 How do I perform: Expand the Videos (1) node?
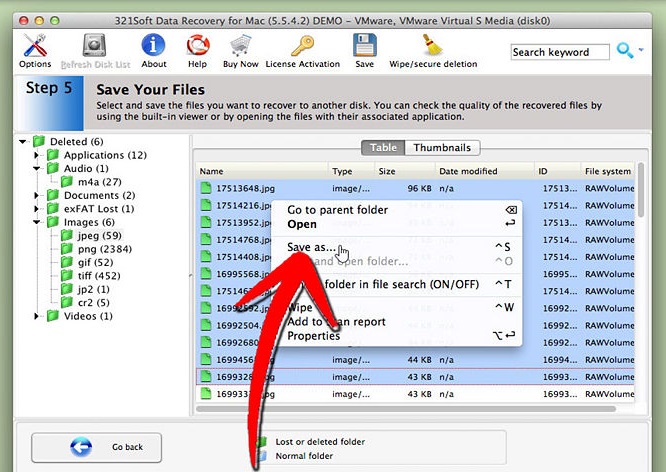click(x=37, y=316)
